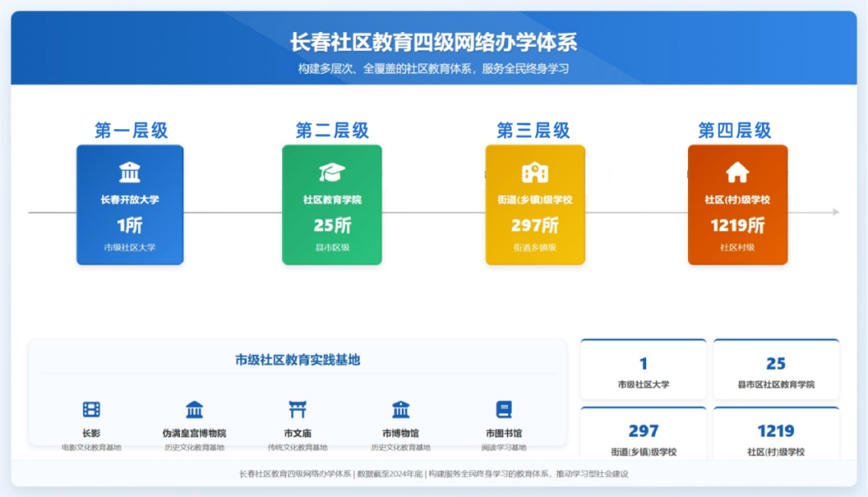Viewport: 868px width, 497px height.
Task: Click the museum icon above 市博物馆
Action: tap(400, 409)
